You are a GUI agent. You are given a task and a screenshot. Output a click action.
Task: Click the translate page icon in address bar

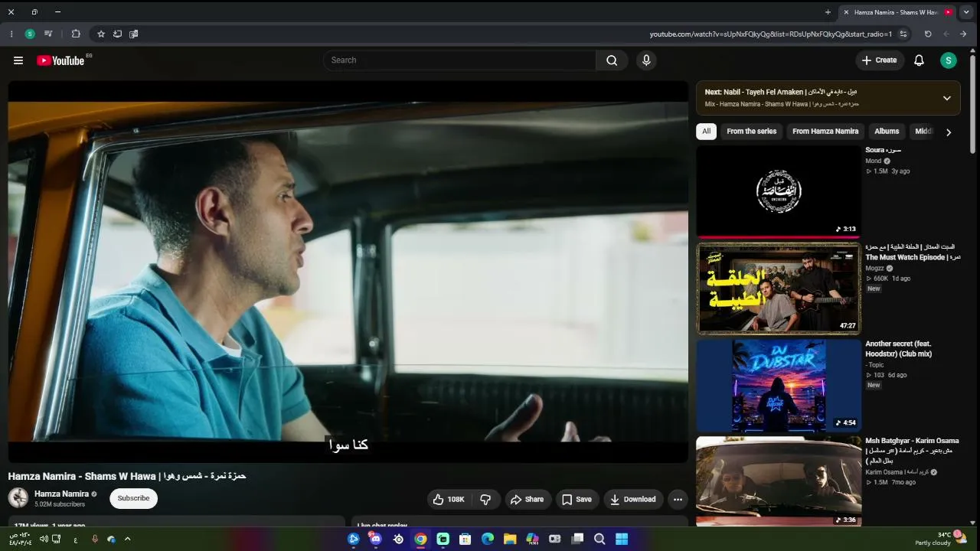134,34
